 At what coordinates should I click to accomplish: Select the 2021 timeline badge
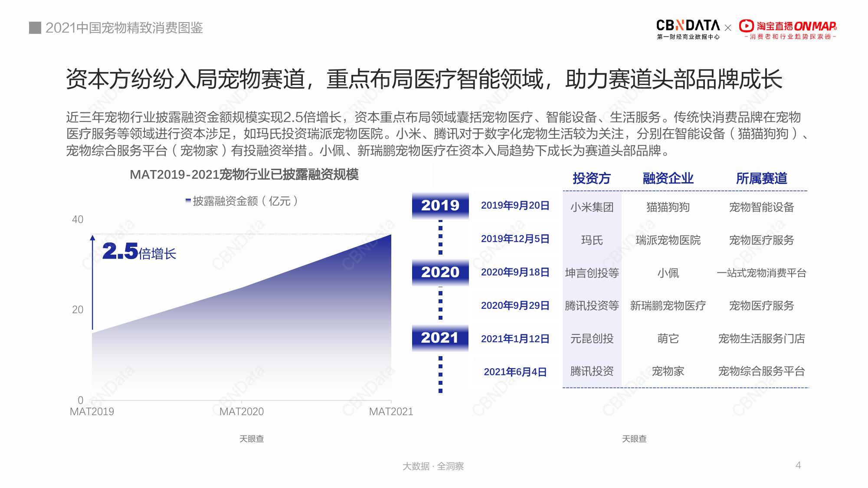[x=440, y=337]
